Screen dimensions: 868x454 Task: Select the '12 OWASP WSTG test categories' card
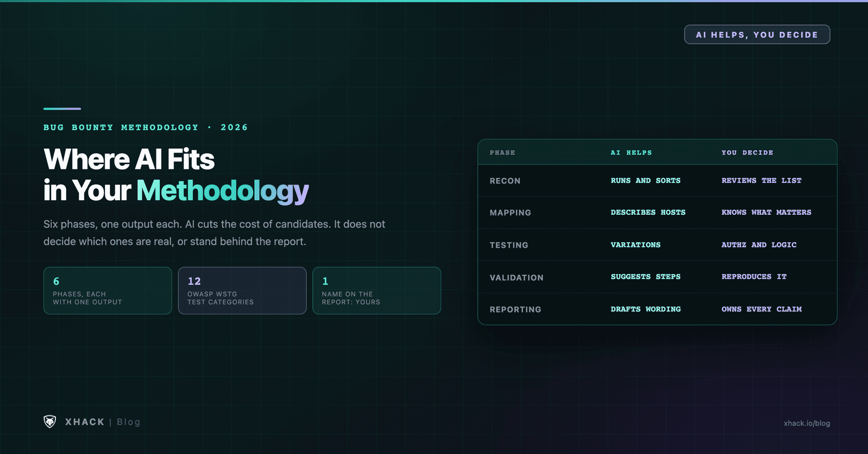pyautogui.click(x=242, y=291)
